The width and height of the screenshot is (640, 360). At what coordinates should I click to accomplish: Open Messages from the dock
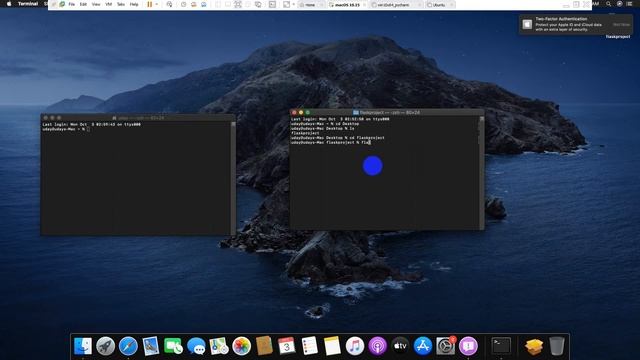coord(196,346)
